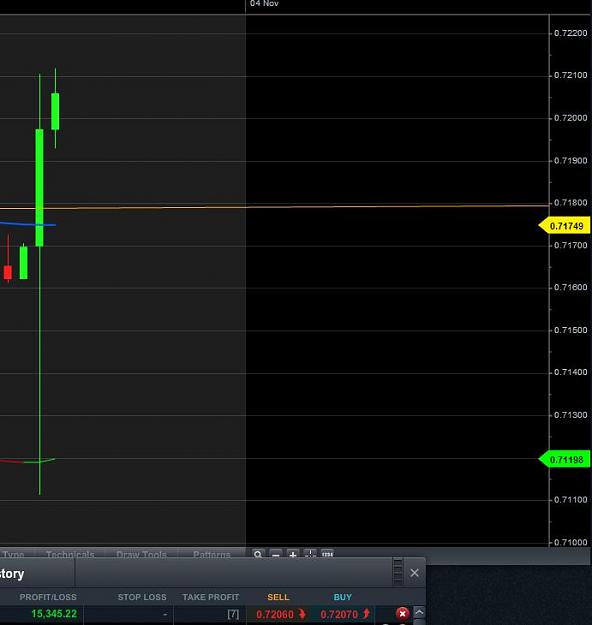Switch to the History tab
This screenshot has height=625, width=592.
[12, 574]
